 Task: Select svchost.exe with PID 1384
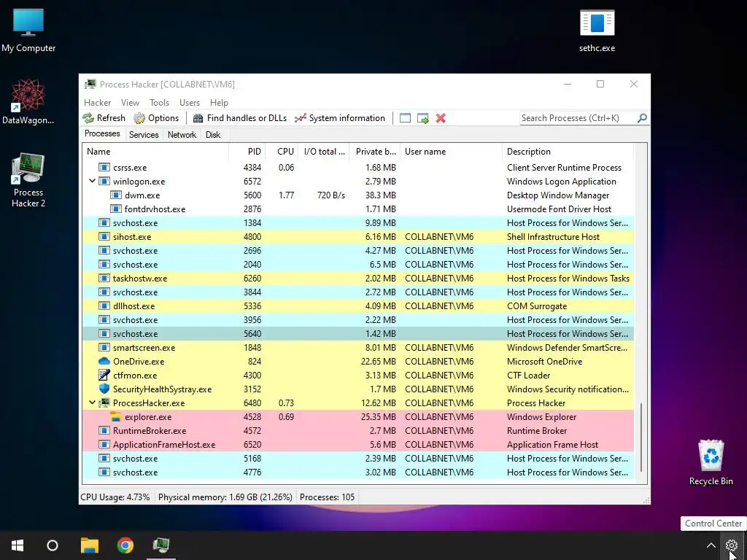358,223
